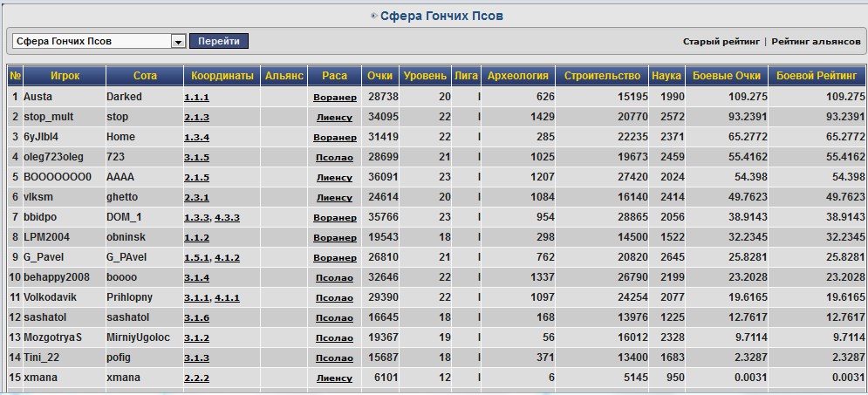Image resolution: width=868 pixels, height=395 pixels.
Task: Sort table by Очки column header
Action: 379,76
